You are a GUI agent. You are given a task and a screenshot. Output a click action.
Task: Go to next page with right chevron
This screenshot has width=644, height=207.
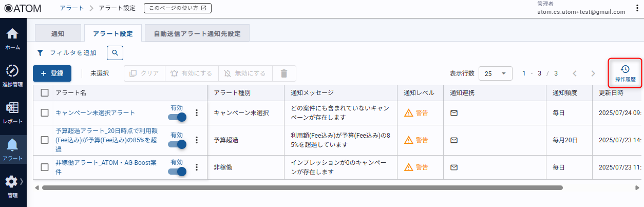pos(593,73)
